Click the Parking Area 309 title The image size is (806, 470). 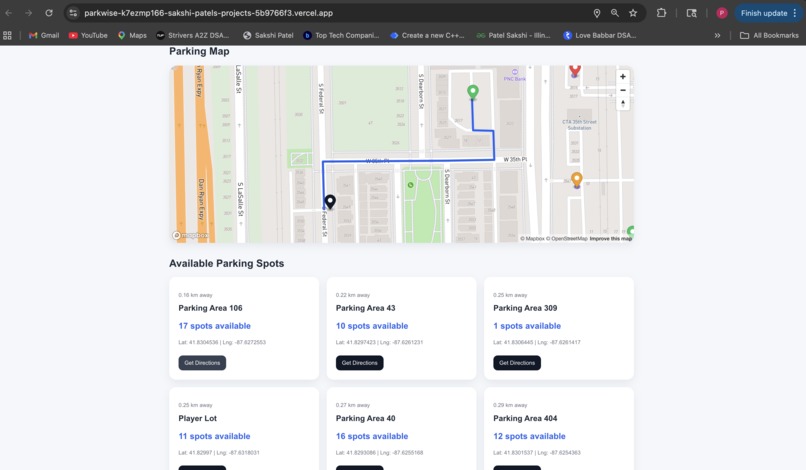coord(525,308)
